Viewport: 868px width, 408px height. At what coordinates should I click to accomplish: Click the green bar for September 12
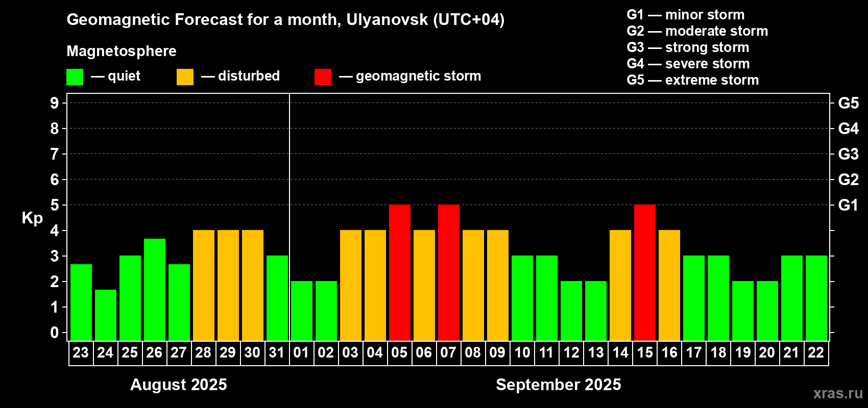571,311
